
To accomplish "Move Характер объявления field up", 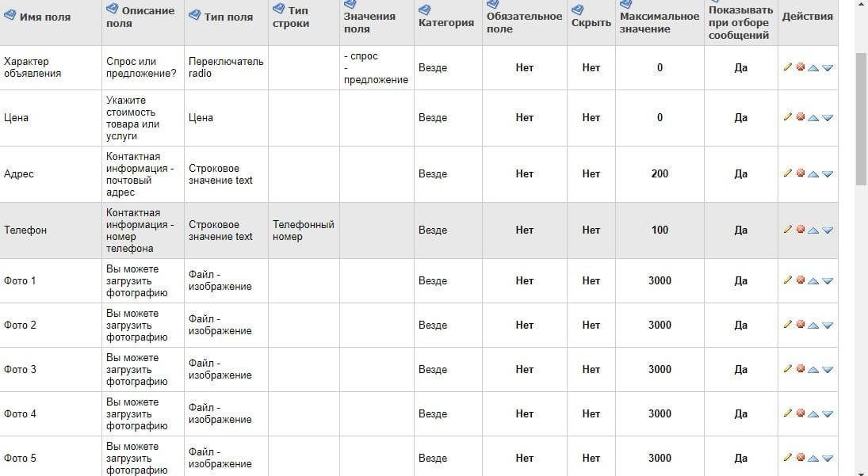I will pyautogui.click(x=813, y=68).
